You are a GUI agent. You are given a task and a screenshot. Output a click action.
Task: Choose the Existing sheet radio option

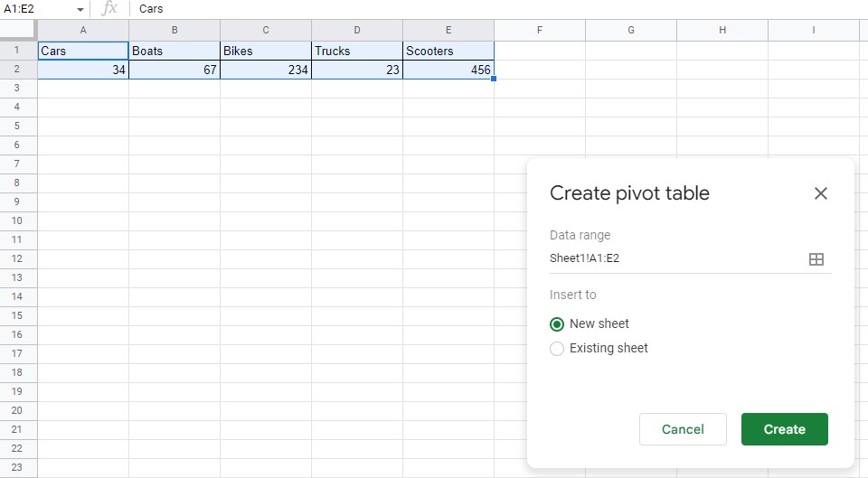click(557, 349)
